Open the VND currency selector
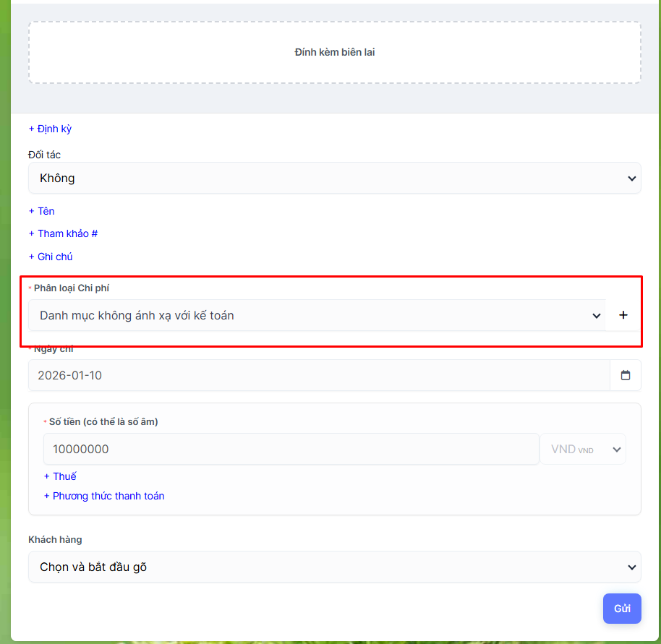The height and width of the screenshot is (644, 661). pos(583,449)
